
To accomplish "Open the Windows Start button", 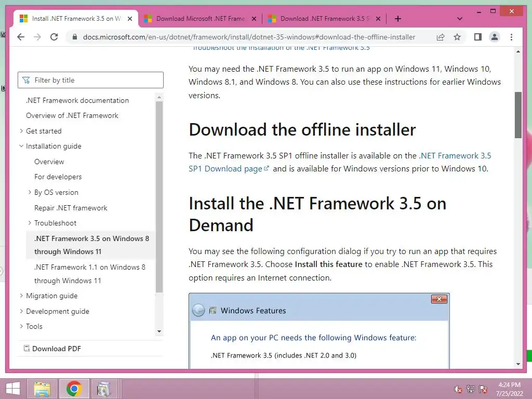I will pos(13,389).
